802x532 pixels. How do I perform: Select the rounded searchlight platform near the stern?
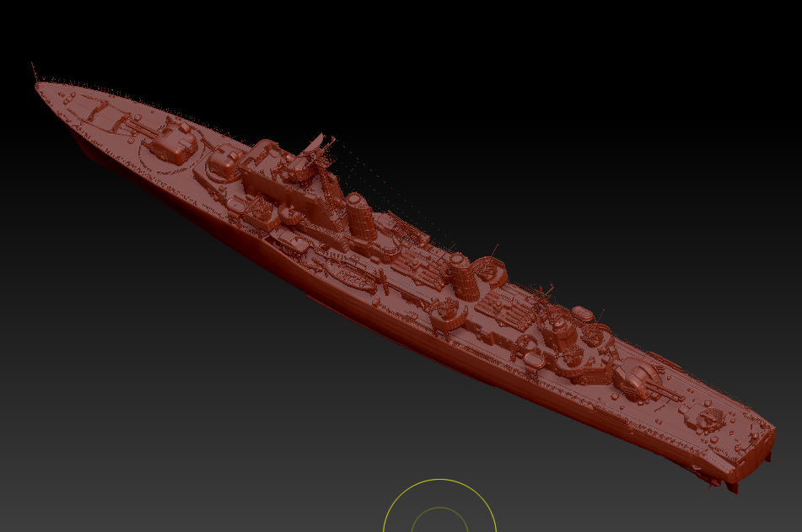[708, 416]
